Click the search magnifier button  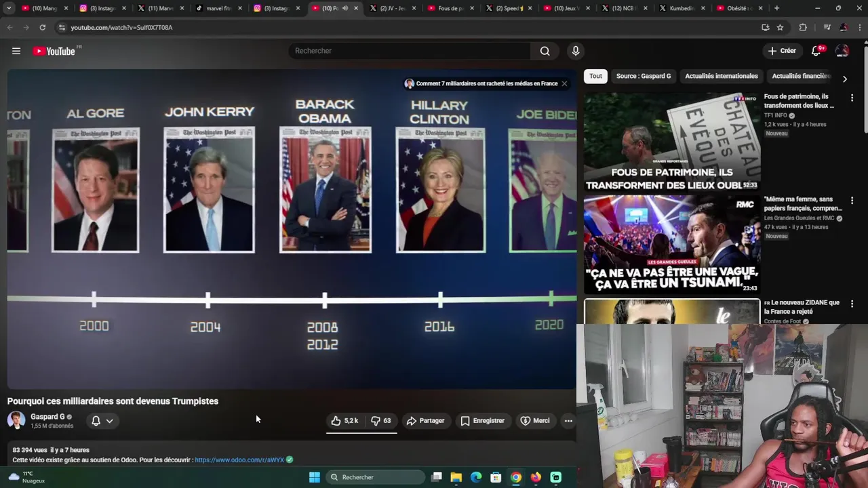coord(545,51)
